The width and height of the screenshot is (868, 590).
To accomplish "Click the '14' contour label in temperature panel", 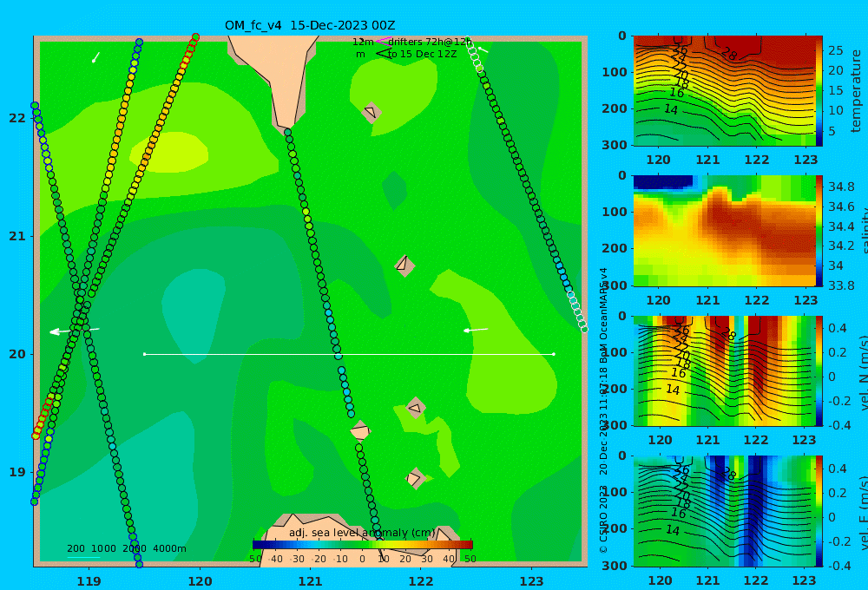I will 671,109.
